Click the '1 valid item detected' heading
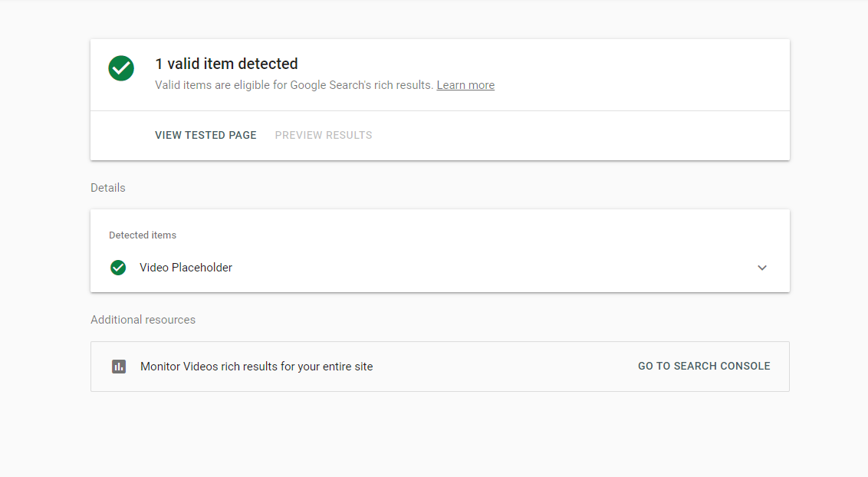 point(226,64)
